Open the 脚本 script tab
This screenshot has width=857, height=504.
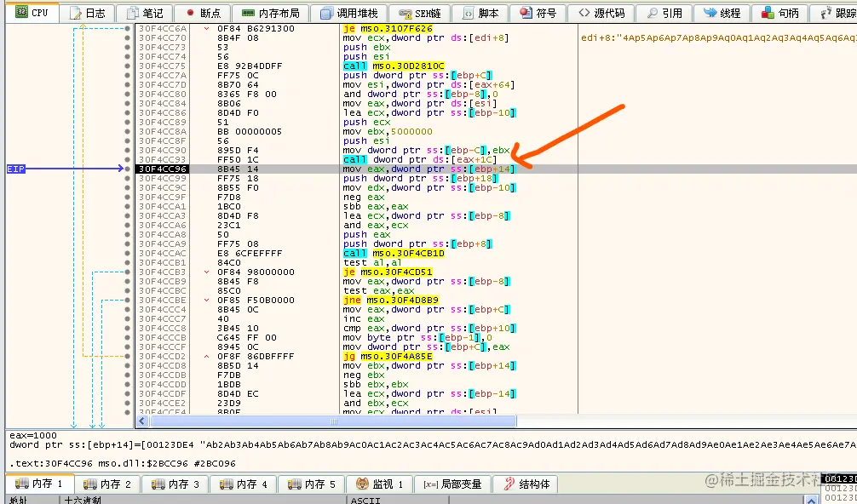480,13
